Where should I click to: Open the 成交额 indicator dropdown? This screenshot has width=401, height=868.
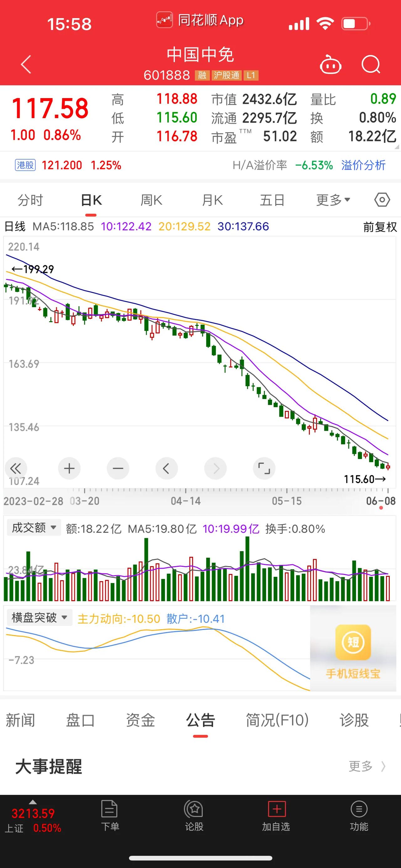pyautogui.click(x=34, y=528)
